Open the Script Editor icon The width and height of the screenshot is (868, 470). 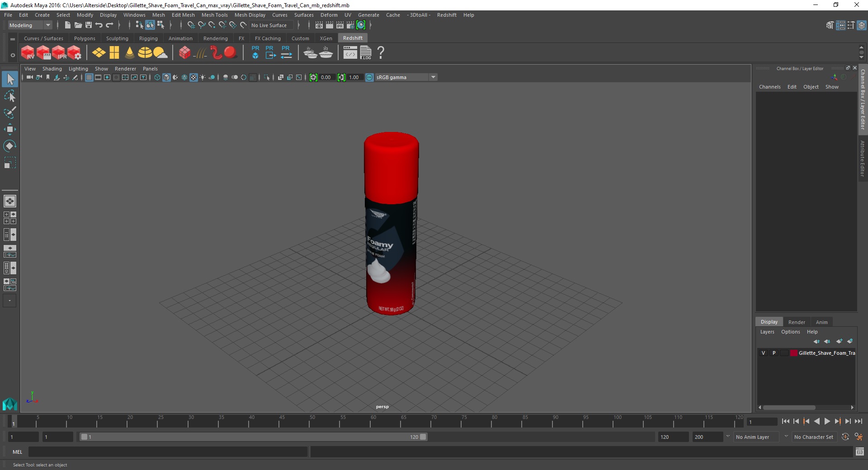coord(860,451)
